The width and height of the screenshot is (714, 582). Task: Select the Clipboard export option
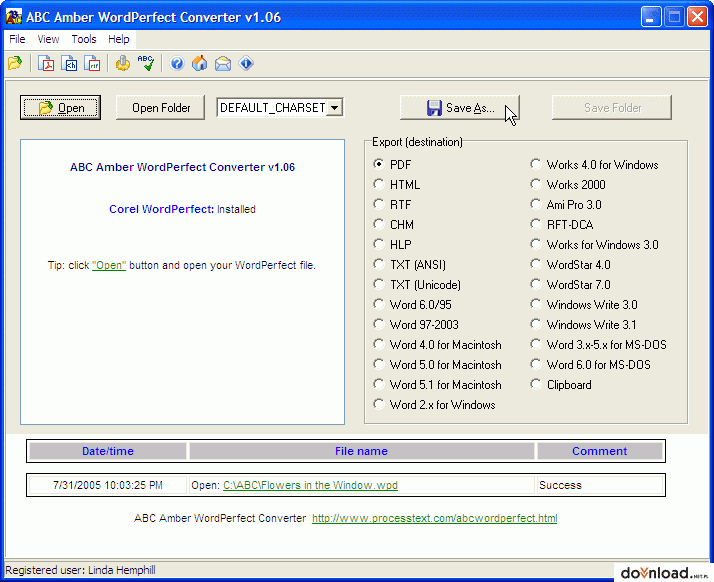pos(561,385)
